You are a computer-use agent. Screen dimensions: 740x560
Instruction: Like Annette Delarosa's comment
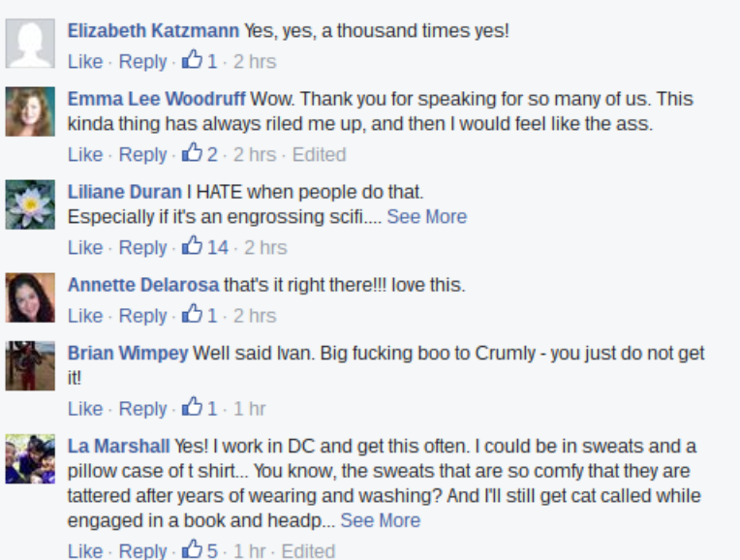tap(85, 316)
